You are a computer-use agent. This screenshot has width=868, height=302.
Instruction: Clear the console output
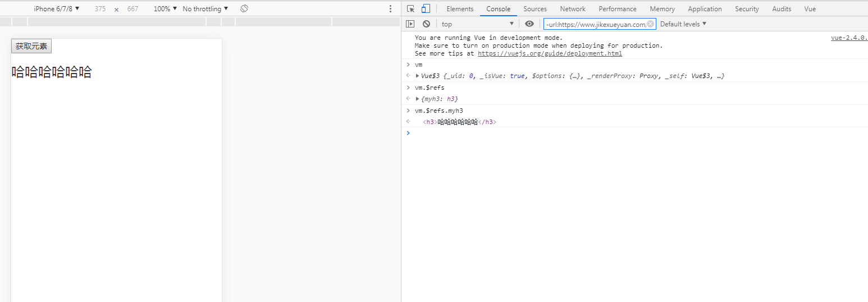tap(426, 24)
